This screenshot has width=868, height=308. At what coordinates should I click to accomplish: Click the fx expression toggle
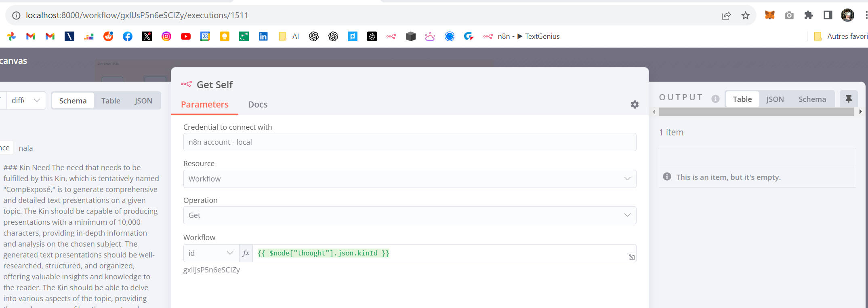(246, 253)
